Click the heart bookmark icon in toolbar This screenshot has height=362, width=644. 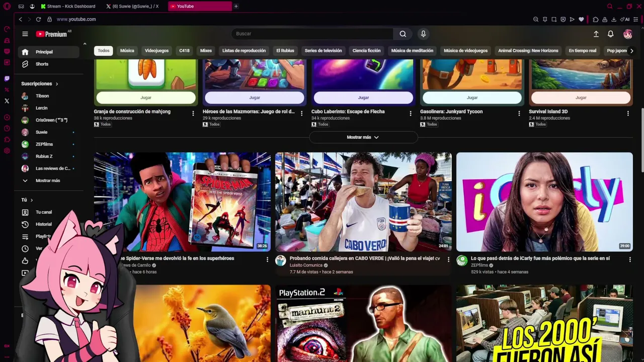581,19
